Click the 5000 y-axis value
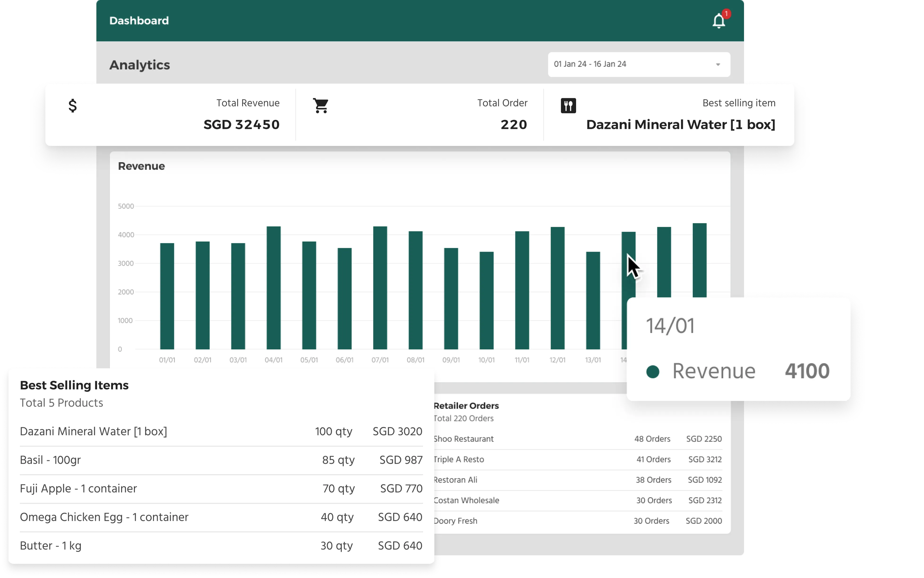The height and width of the screenshot is (578, 924). click(x=126, y=206)
